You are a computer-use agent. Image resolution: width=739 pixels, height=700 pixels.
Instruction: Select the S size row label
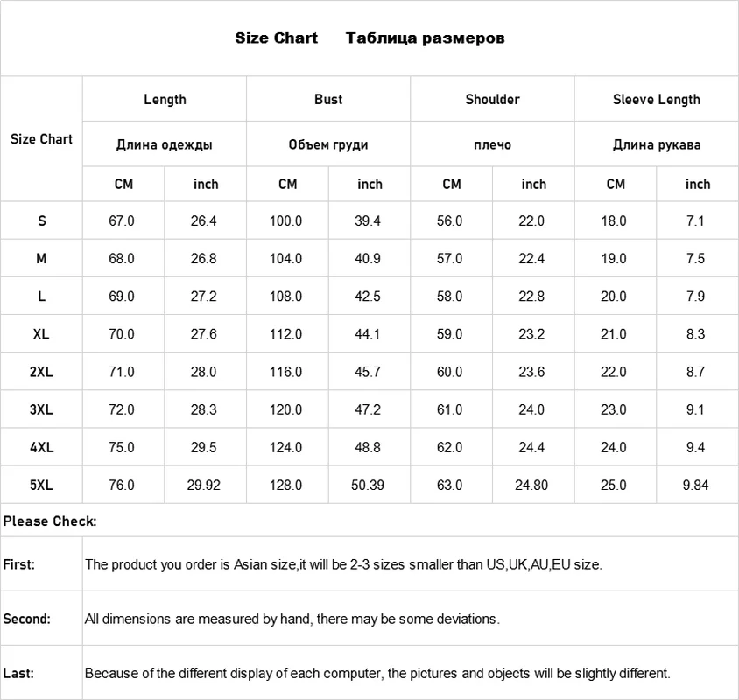coord(42,221)
